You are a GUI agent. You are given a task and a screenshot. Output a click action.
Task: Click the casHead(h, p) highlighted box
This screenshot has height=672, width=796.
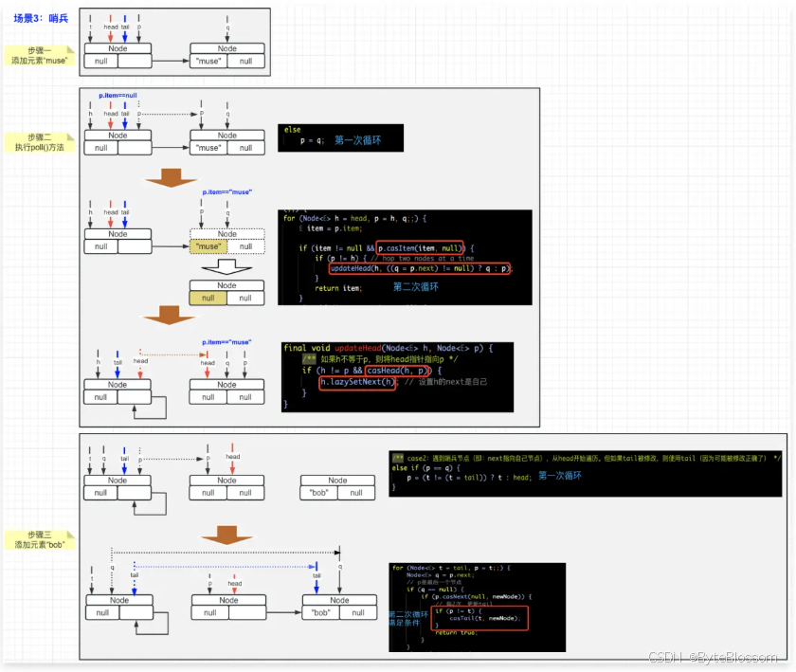point(397,371)
